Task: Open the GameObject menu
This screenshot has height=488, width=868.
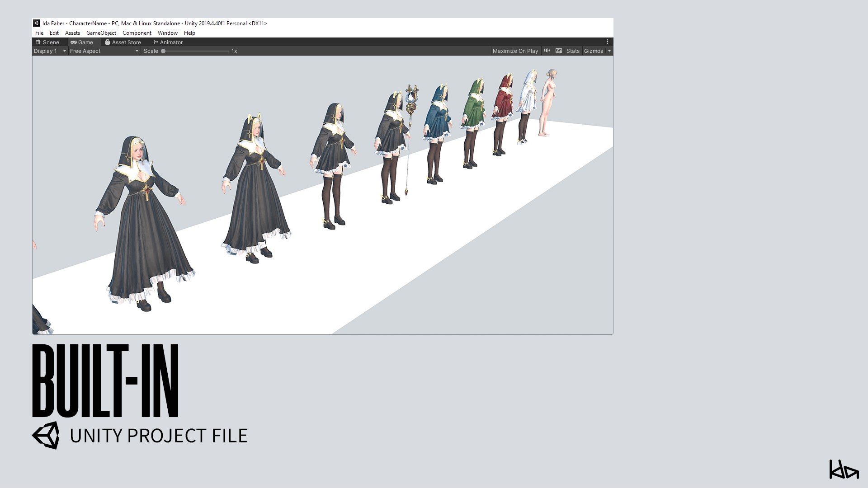Action: coord(101,33)
